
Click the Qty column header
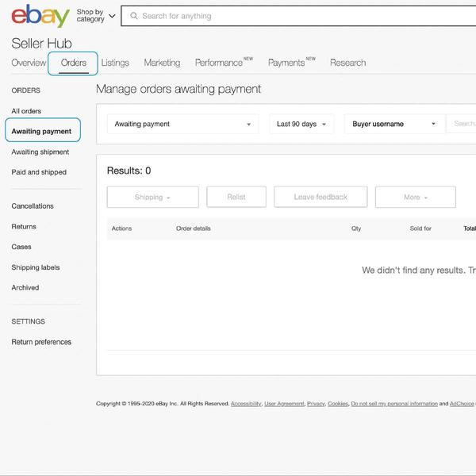pos(356,228)
